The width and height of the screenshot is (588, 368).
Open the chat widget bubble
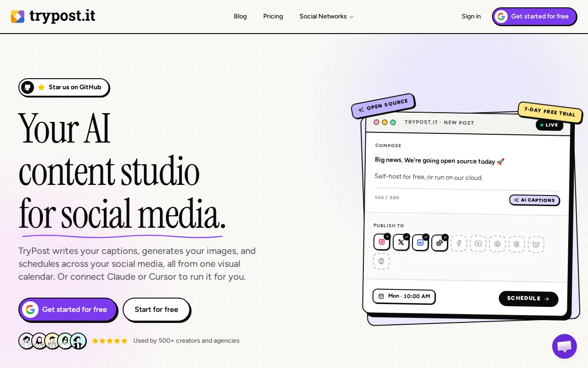click(564, 346)
